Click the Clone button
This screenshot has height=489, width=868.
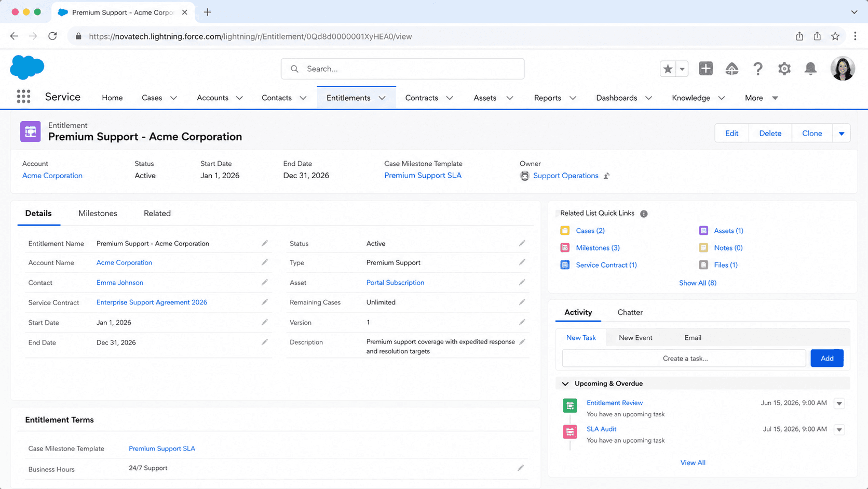pos(812,134)
